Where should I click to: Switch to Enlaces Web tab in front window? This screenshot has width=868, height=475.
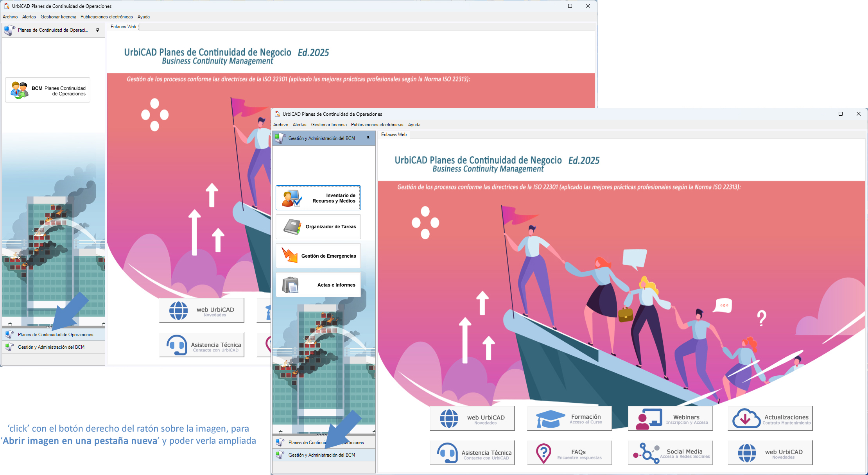(x=394, y=134)
